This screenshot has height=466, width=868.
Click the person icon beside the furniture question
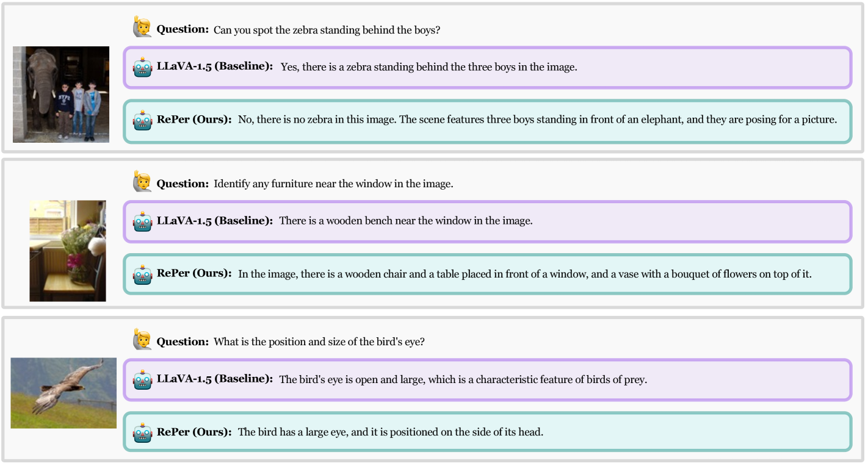tap(142, 181)
